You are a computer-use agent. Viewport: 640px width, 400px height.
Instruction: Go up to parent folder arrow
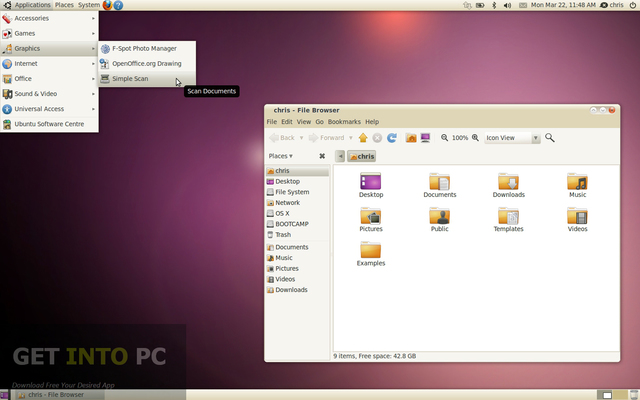(363, 138)
